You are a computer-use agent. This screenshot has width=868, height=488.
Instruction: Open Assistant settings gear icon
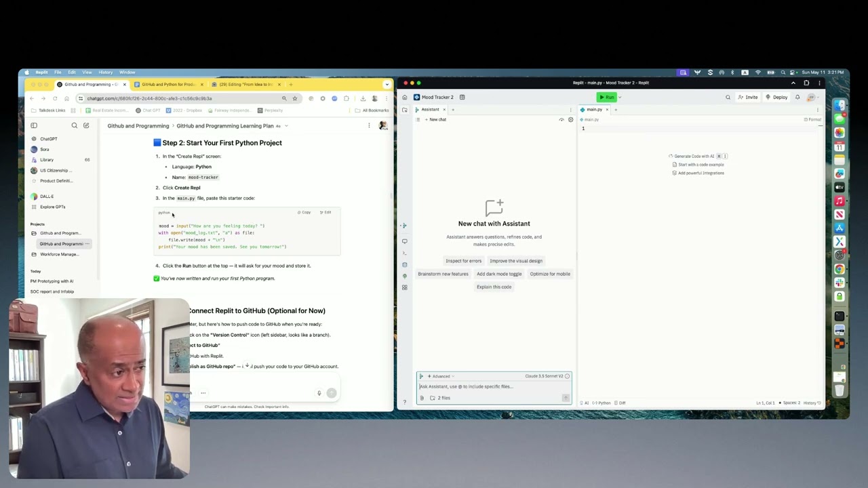pyautogui.click(x=570, y=119)
